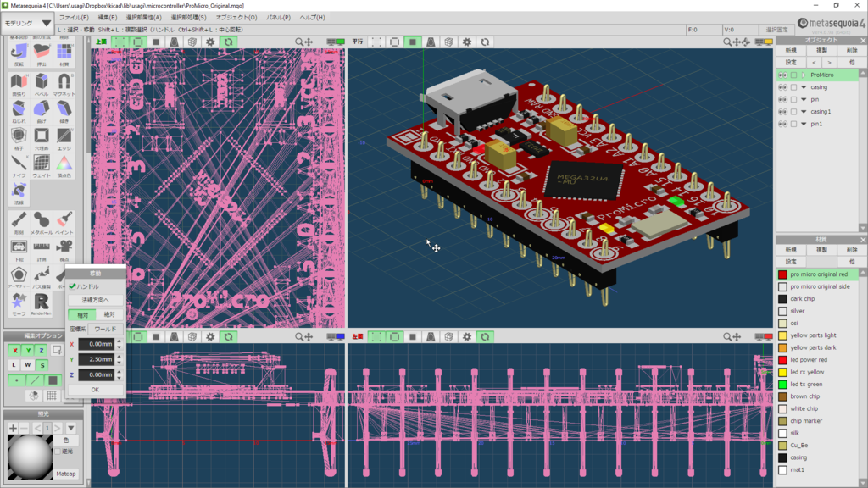Viewport: 868px width, 488px height.
Task: Open the Measure (計測) ruler tool
Action: 42,250
